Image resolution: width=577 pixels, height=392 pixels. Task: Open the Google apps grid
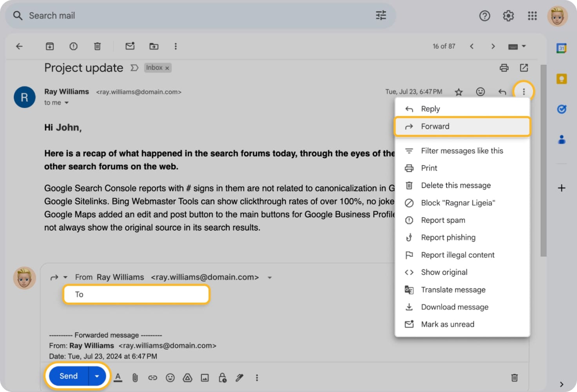pos(532,16)
